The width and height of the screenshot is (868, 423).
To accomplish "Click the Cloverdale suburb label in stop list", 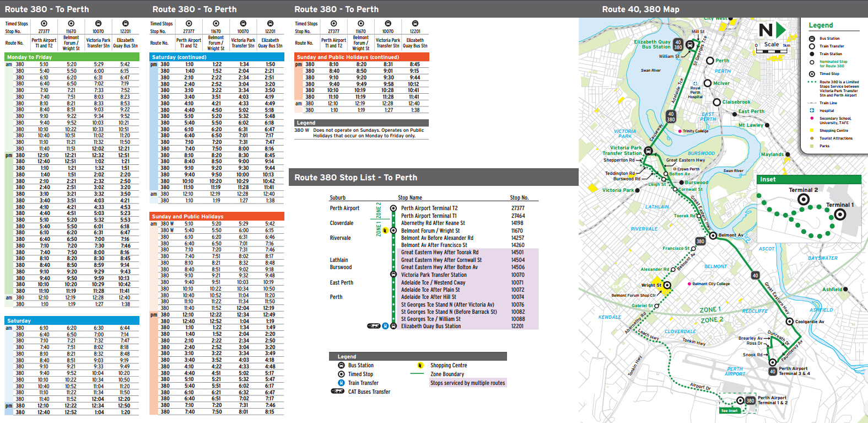I will click(x=342, y=223).
